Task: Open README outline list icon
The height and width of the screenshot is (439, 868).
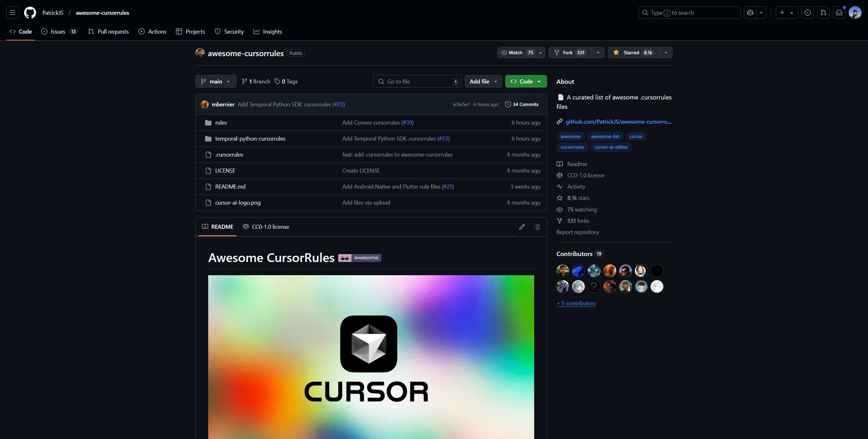Action: pyautogui.click(x=537, y=227)
